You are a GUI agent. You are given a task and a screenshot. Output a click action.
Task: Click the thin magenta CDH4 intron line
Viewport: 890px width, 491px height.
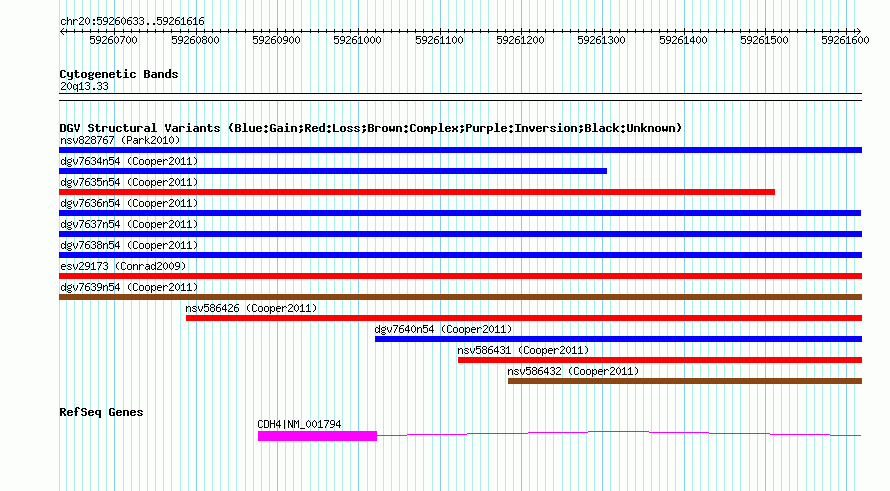point(619,433)
